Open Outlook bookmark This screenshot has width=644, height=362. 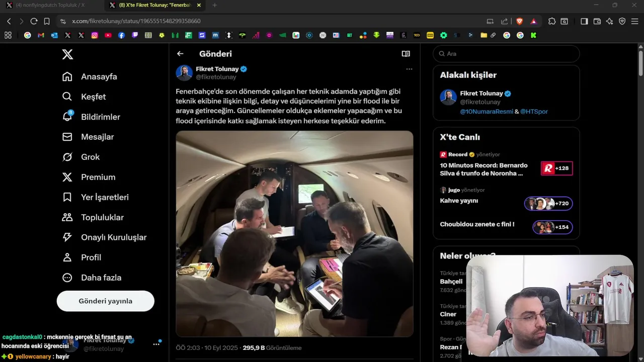(54, 35)
